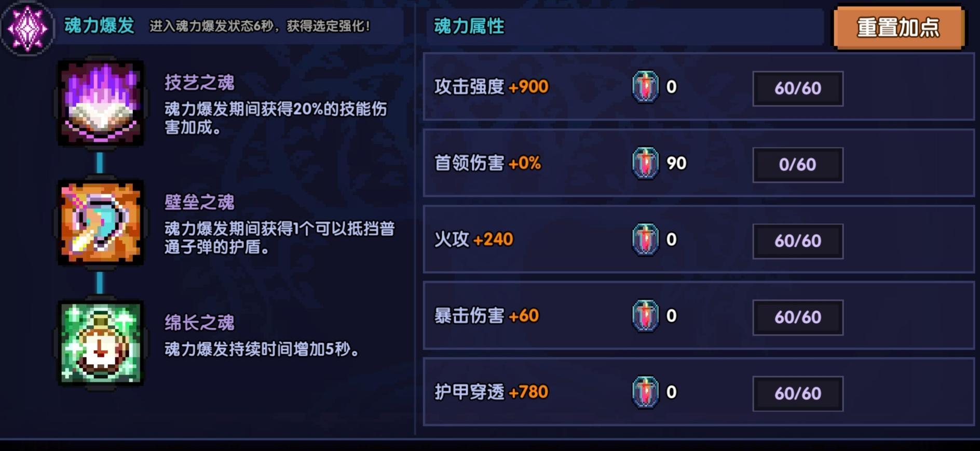Tap the soul gem icon beside 护甲穿透
The image size is (980, 451).
click(x=645, y=392)
